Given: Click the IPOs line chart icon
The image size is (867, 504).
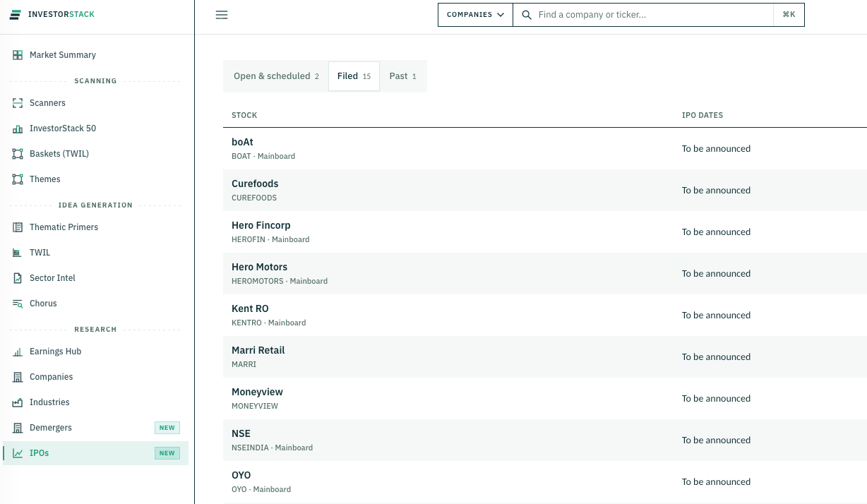Looking at the screenshot, I should pos(18,453).
